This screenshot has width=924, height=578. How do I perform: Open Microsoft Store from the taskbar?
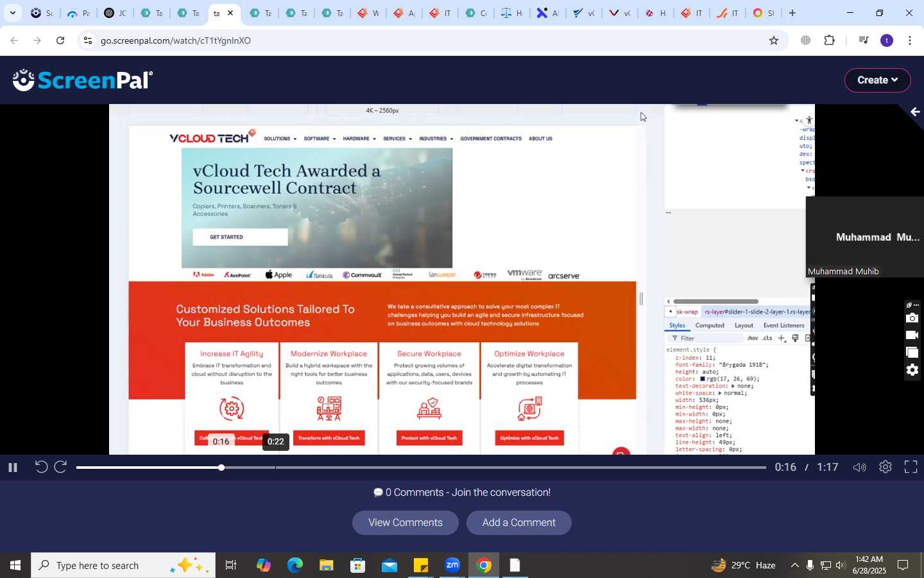[358, 566]
